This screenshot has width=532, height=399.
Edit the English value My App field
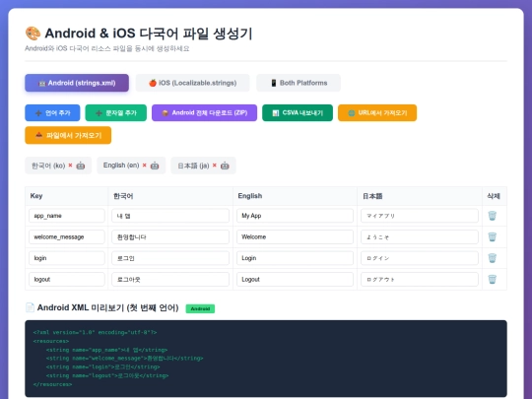click(295, 216)
